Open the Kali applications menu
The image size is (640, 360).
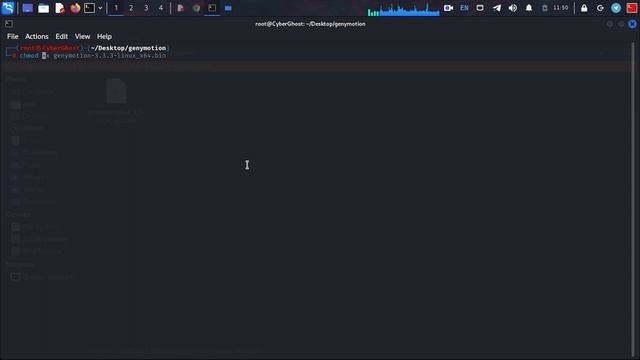coord(8,8)
